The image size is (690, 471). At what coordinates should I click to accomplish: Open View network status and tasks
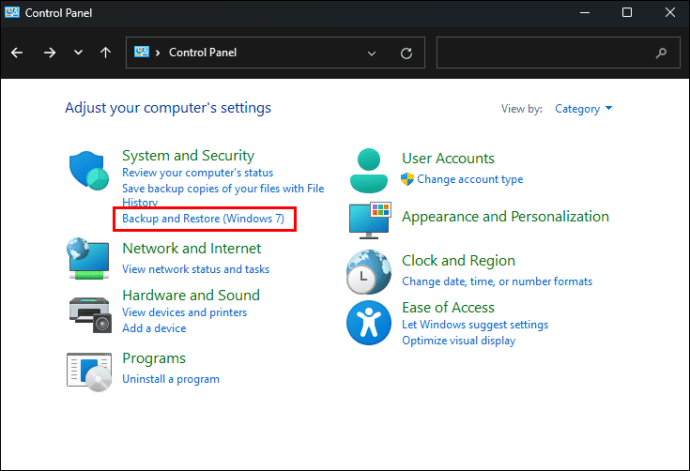pos(196,269)
